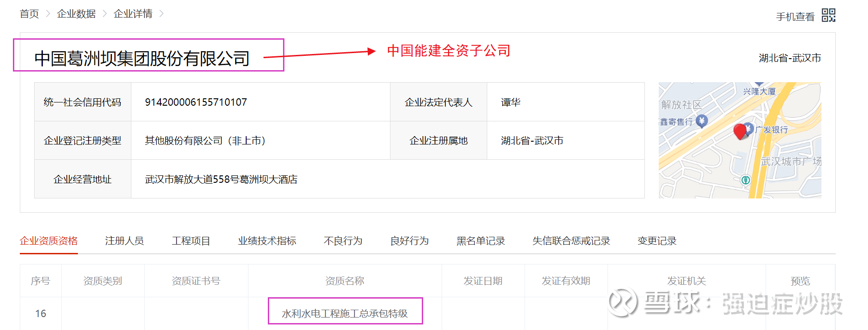868x330 pixels.
Task: Click 湖北省-武汉市 label above the map
Action: point(790,58)
